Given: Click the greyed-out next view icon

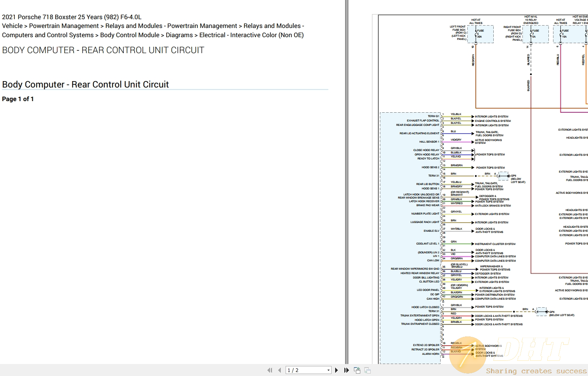Looking at the screenshot, I should (367, 370).
